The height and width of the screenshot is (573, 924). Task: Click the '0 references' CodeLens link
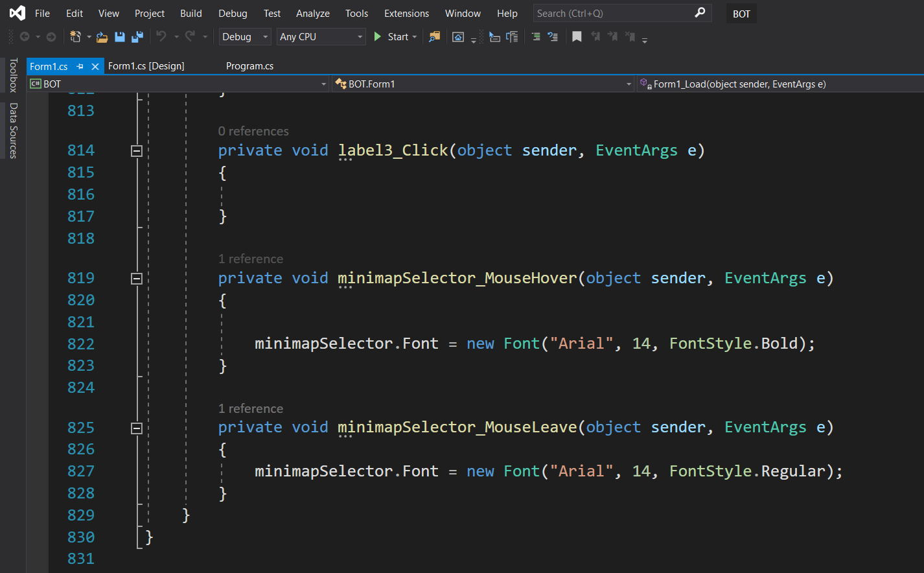click(253, 131)
